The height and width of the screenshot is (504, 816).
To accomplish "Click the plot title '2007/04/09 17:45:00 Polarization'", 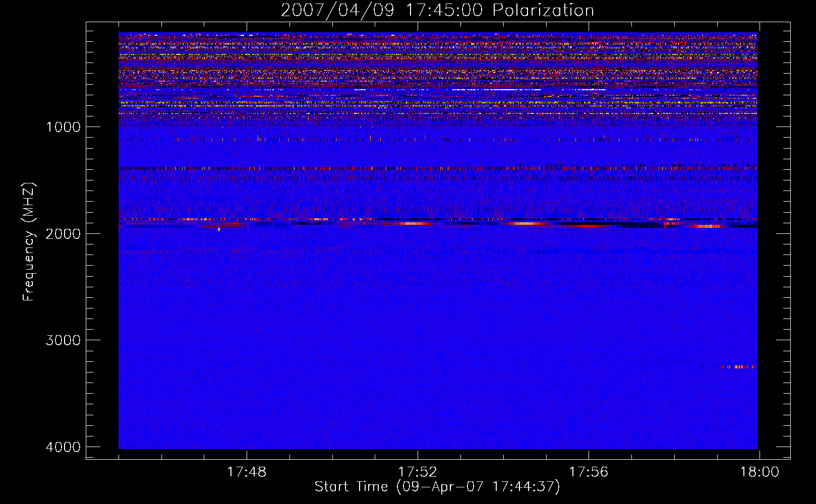I will click(437, 11).
